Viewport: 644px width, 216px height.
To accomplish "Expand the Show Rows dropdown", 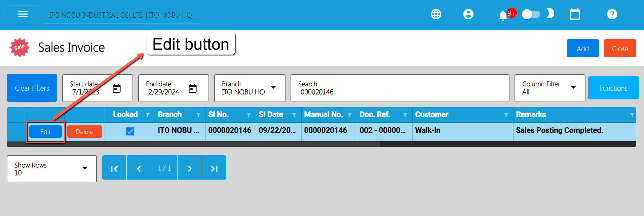I will coord(85,168).
